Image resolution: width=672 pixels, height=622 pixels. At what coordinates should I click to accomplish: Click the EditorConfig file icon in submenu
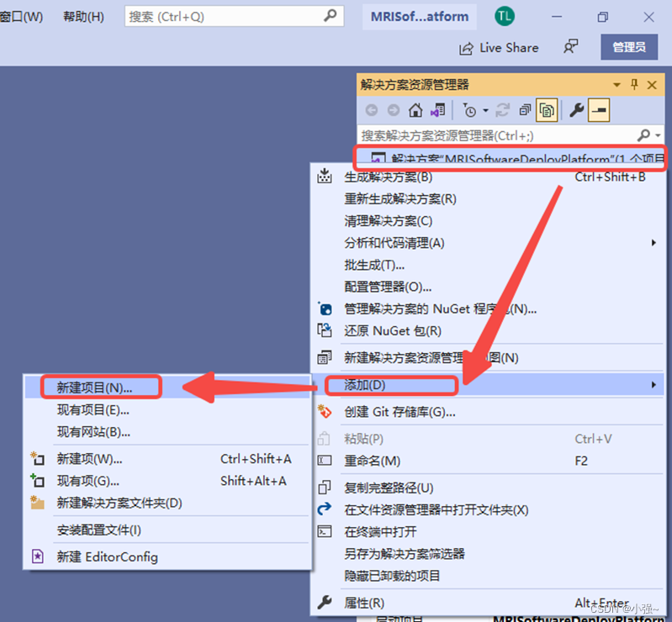(38, 556)
